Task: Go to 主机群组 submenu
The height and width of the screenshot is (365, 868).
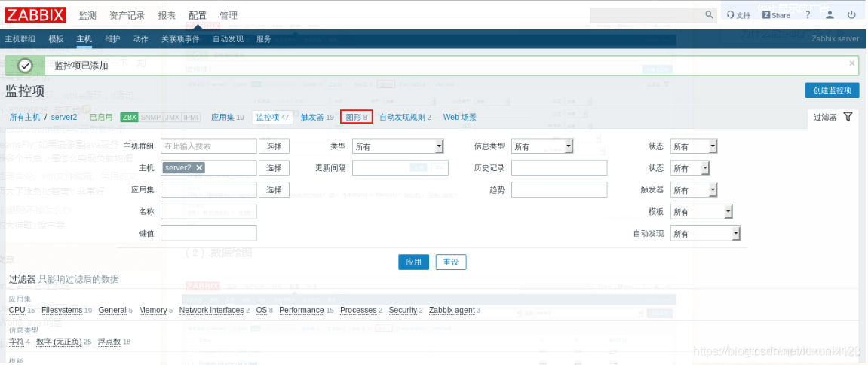Action: 20,38
